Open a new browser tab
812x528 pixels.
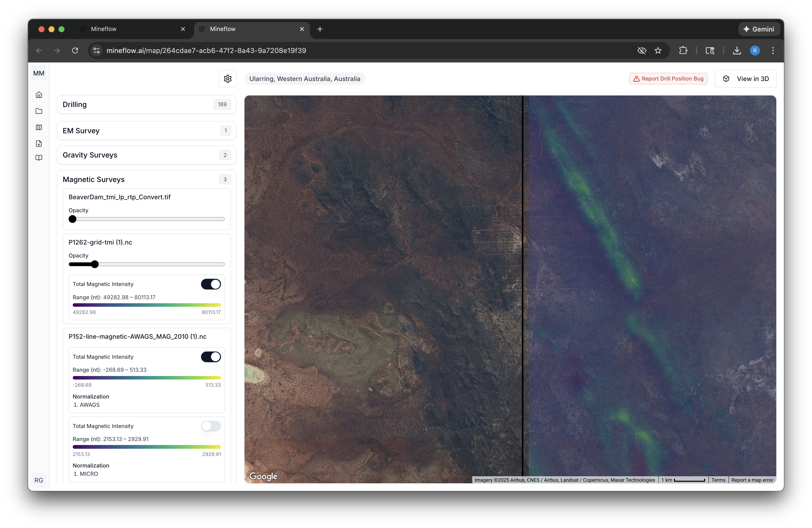[320, 29]
